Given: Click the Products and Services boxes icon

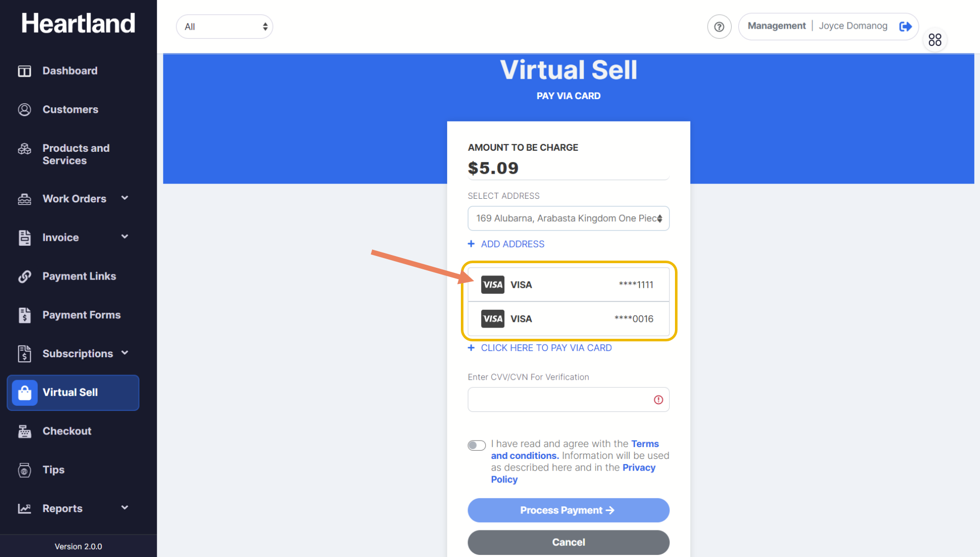Looking at the screenshot, I should coord(25,149).
